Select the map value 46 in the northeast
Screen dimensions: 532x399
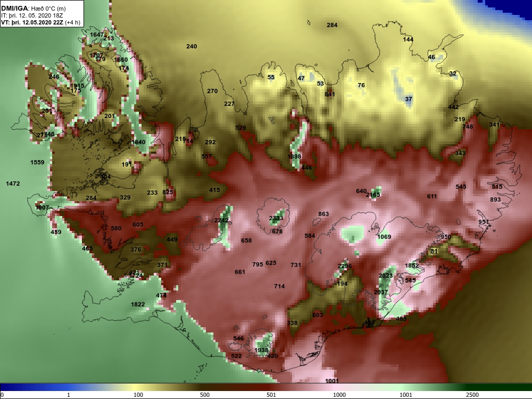coord(431,57)
